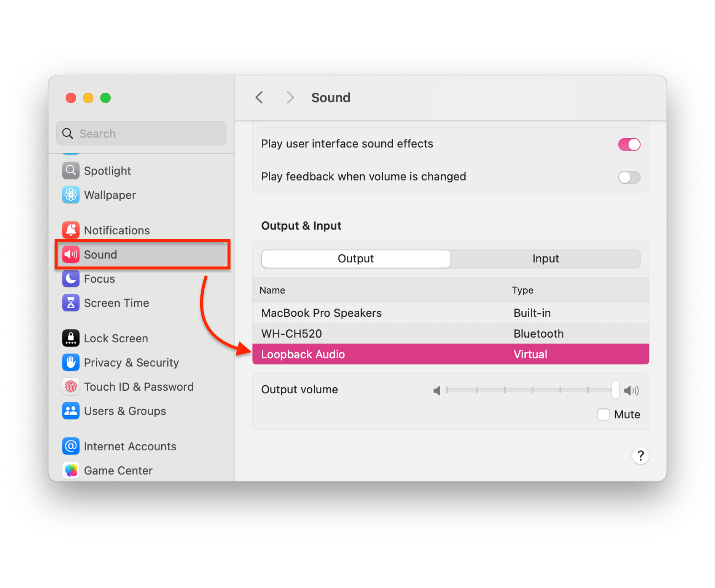Open Privacy & Security label

pos(131,362)
